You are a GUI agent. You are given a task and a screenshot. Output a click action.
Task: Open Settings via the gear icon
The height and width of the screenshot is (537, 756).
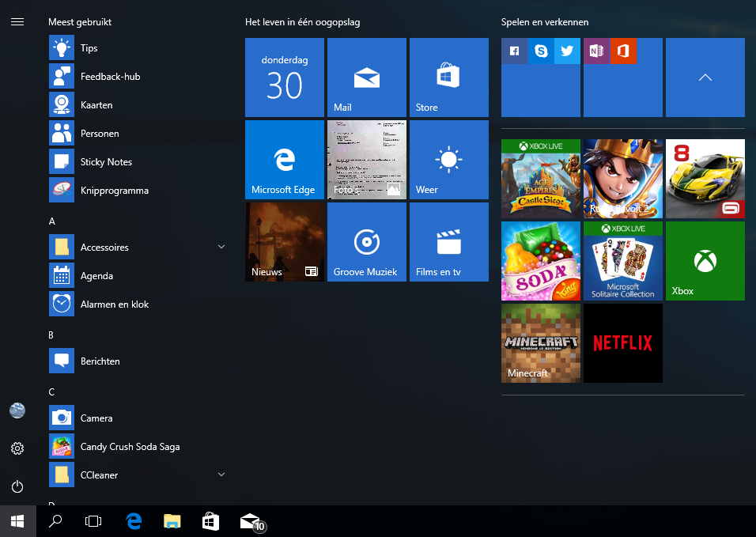point(17,448)
